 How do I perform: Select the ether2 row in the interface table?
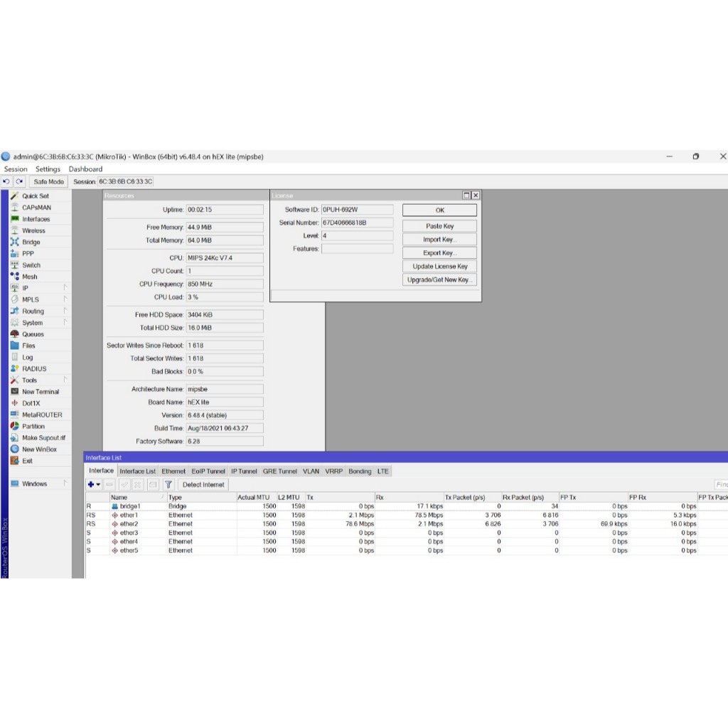[x=129, y=524]
